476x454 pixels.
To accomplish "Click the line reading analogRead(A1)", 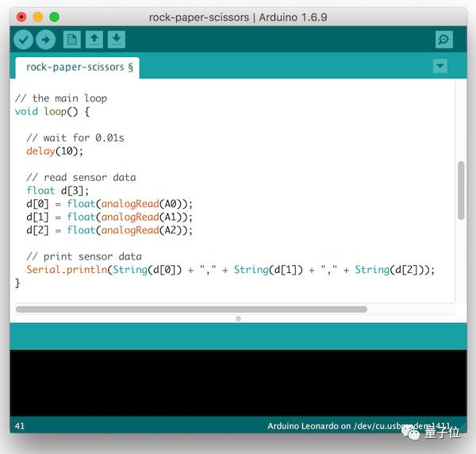I will (109, 217).
